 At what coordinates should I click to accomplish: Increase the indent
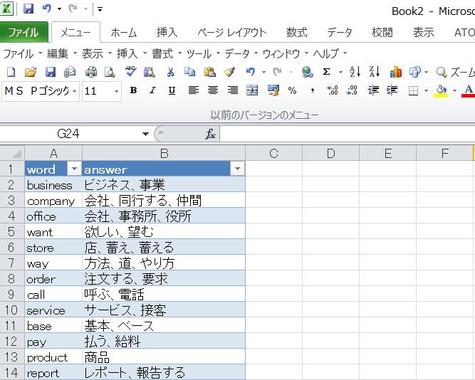(392, 90)
